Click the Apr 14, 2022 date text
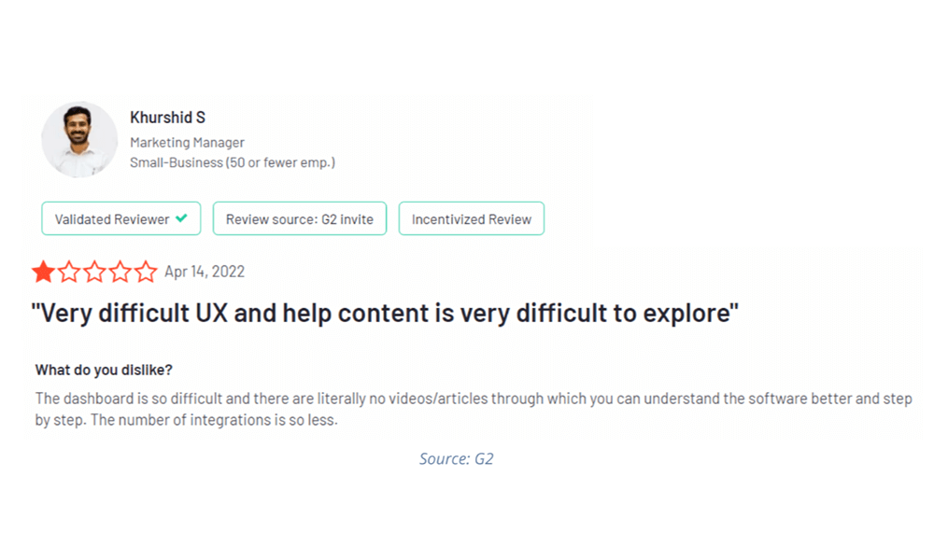This screenshot has height=560, width=934. pos(205,272)
